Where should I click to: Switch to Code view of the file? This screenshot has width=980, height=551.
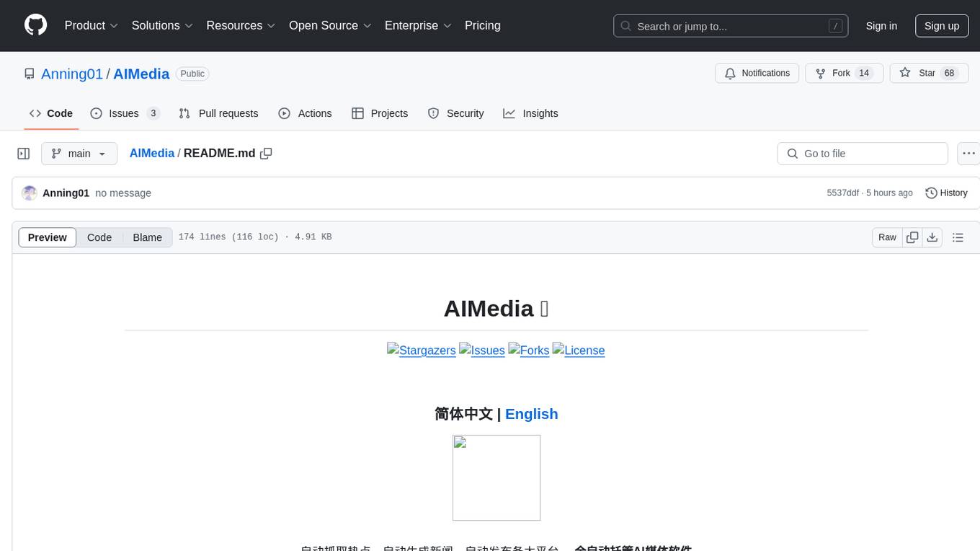click(99, 237)
